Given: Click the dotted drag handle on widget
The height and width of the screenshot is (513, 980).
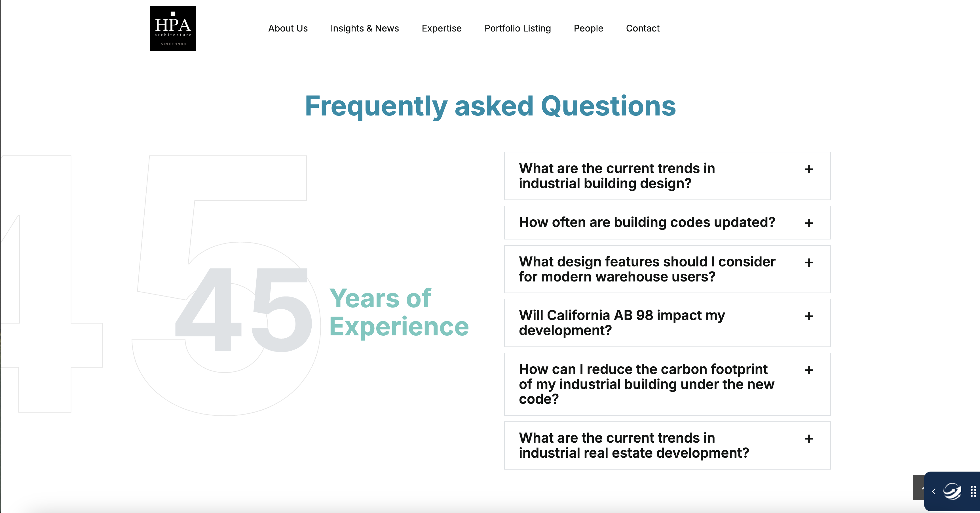Looking at the screenshot, I should tap(973, 491).
